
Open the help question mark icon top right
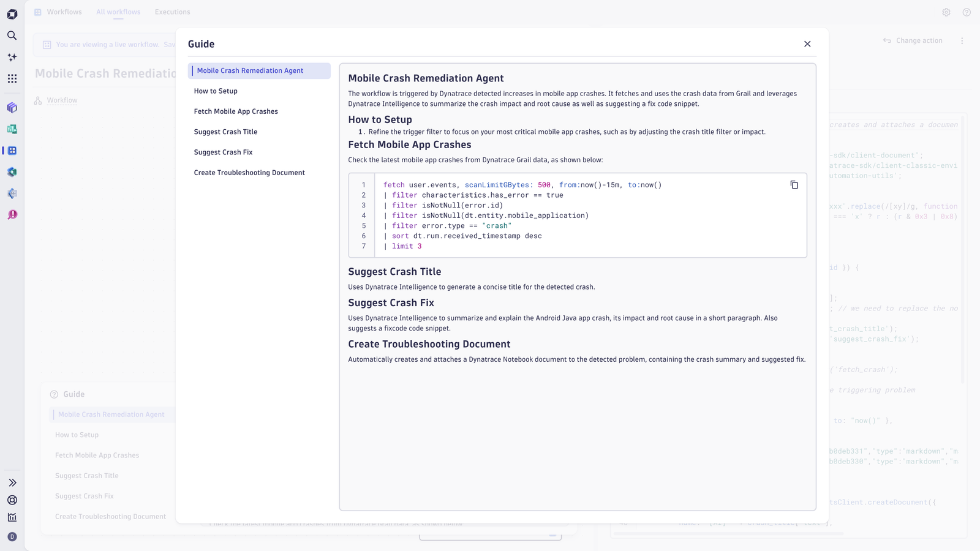tap(967, 12)
